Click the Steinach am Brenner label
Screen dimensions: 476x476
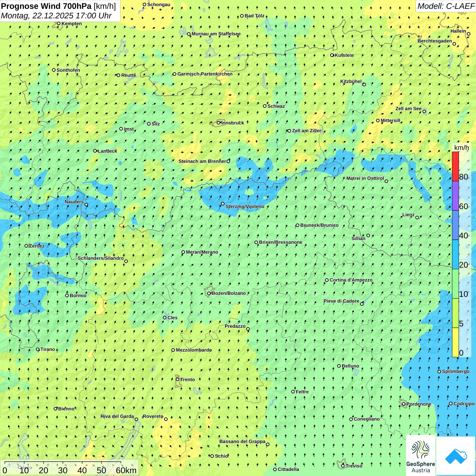click(202, 161)
